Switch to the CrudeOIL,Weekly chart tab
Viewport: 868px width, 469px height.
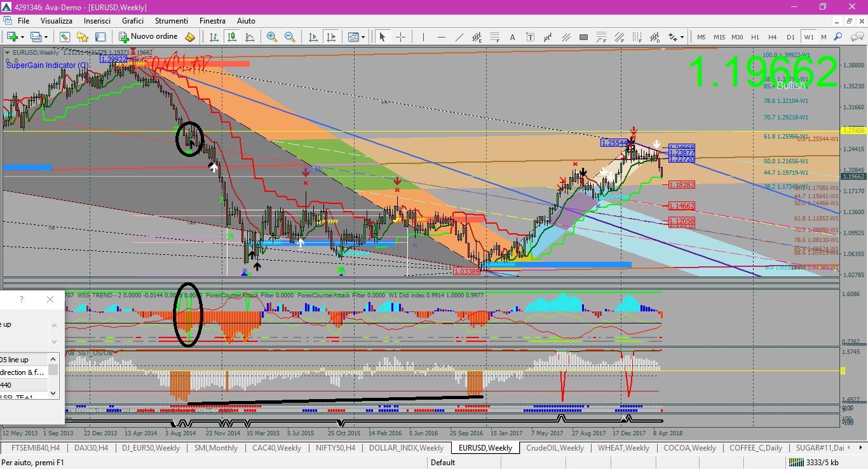(555, 447)
